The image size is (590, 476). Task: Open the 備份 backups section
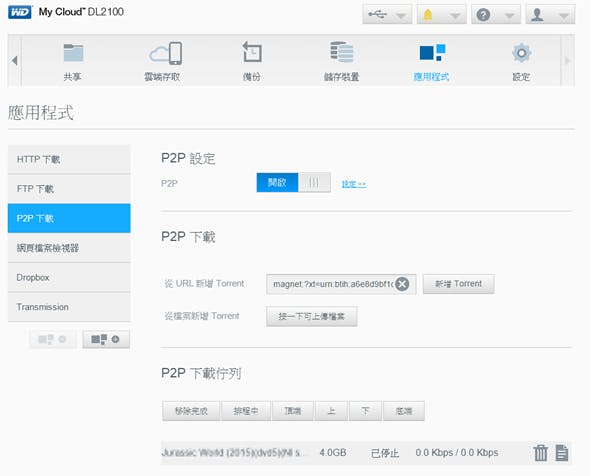coord(252,61)
